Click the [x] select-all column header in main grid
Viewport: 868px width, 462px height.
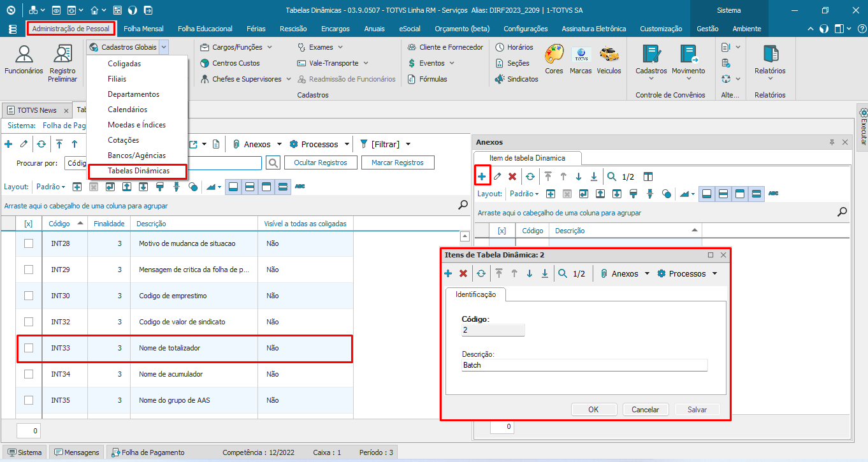point(29,224)
